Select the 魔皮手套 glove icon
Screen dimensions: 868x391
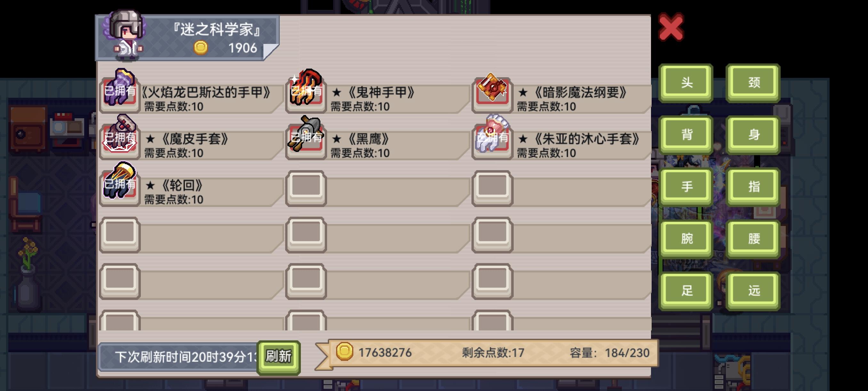click(120, 136)
